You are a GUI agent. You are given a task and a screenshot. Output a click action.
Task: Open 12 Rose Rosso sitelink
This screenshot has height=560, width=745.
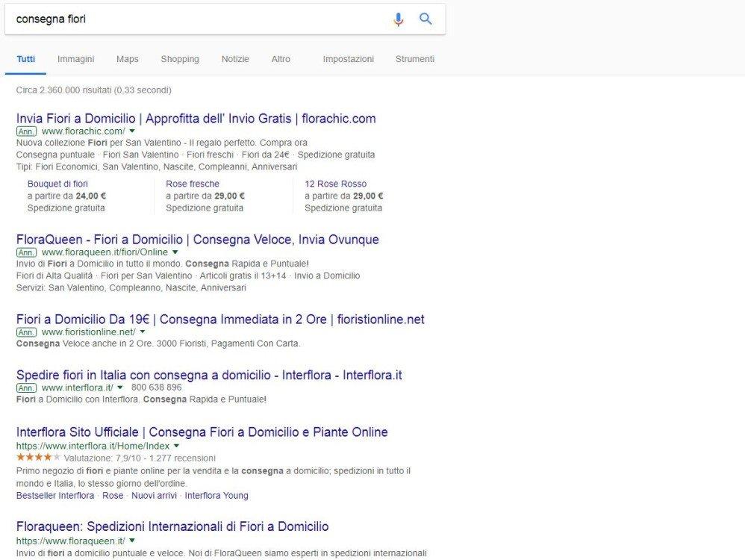pos(335,184)
